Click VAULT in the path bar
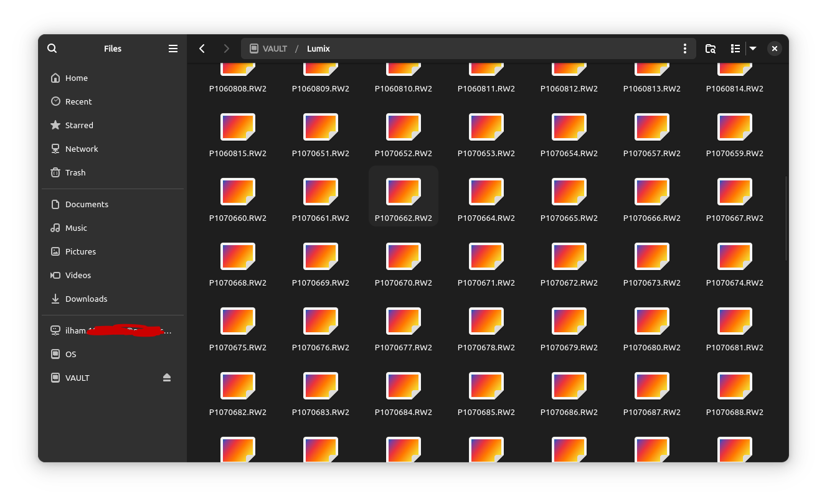This screenshot has height=504, width=827. tap(268, 49)
